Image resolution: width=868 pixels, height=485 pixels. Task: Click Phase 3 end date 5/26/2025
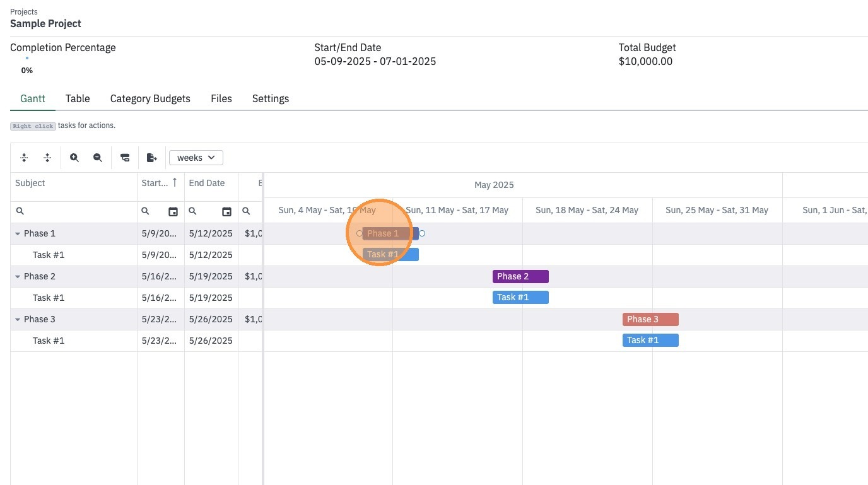tap(211, 319)
